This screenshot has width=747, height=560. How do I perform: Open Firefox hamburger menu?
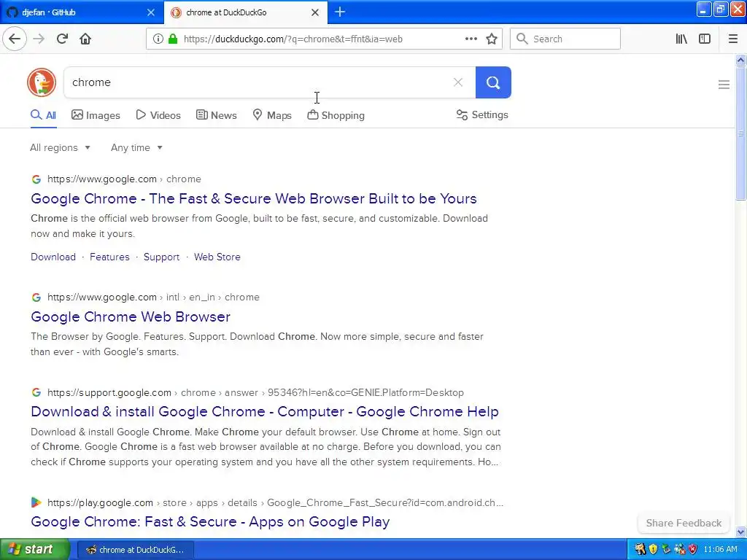733,39
